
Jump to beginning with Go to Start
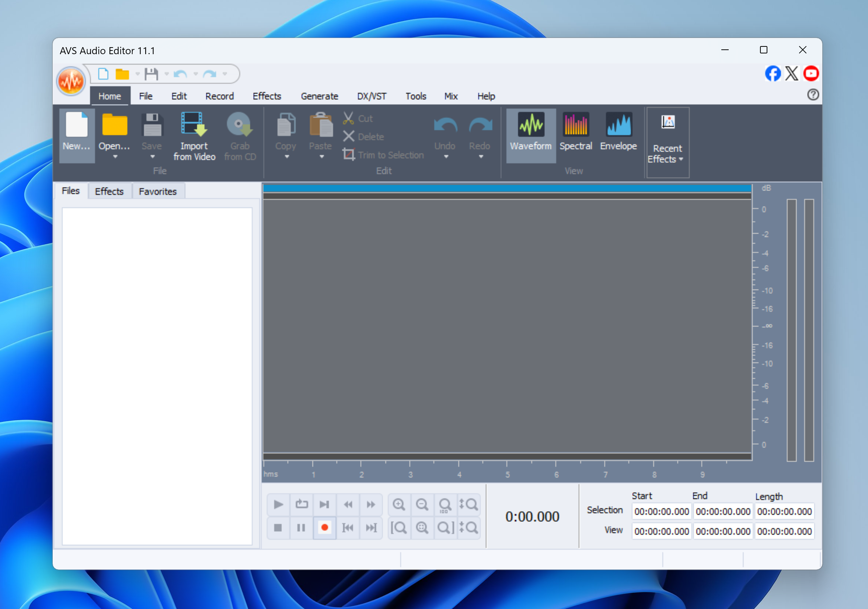pos(348,528)
